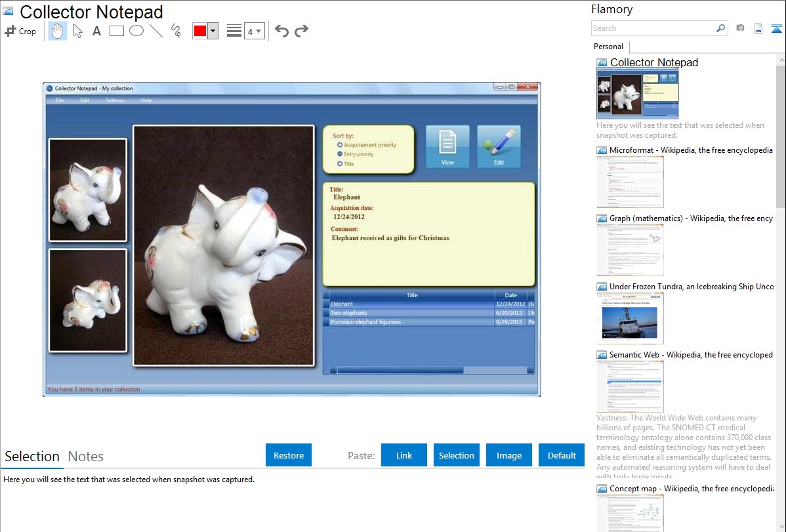
Task: Select the Two elephants row
Action: click(429, 313)
